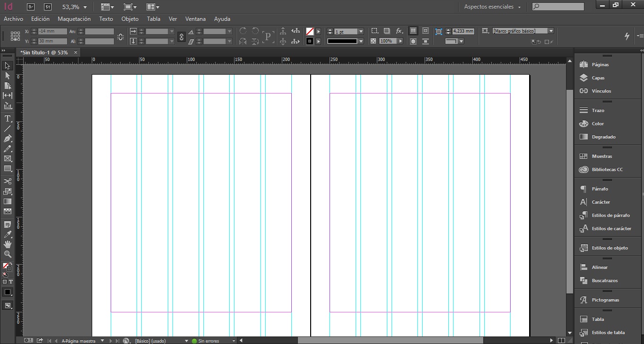Toggle no text wrap option
The image size is (644, 344).
point(413,31)
